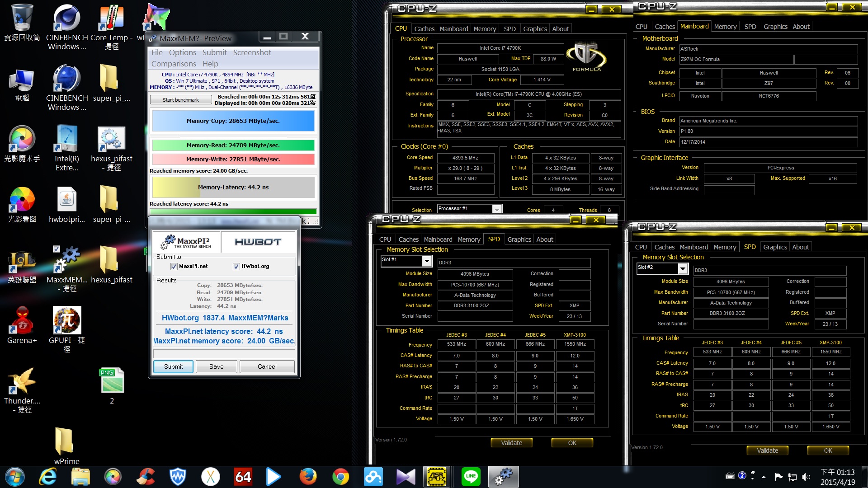Click Validate in bottom-left CPU-Z window
868x488 pixels.
[511, 443]
